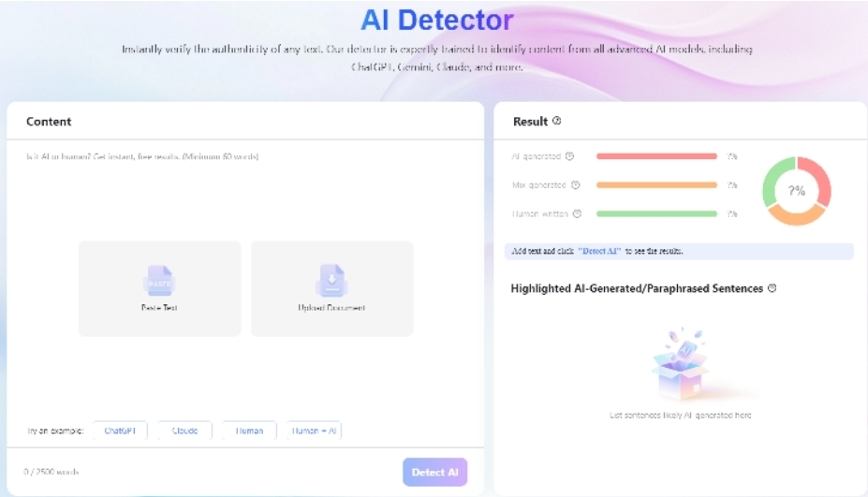Click the red AI generated progress bar
Image resolution: width=868 pixels, height=497 pixels.
pos(656,156)
